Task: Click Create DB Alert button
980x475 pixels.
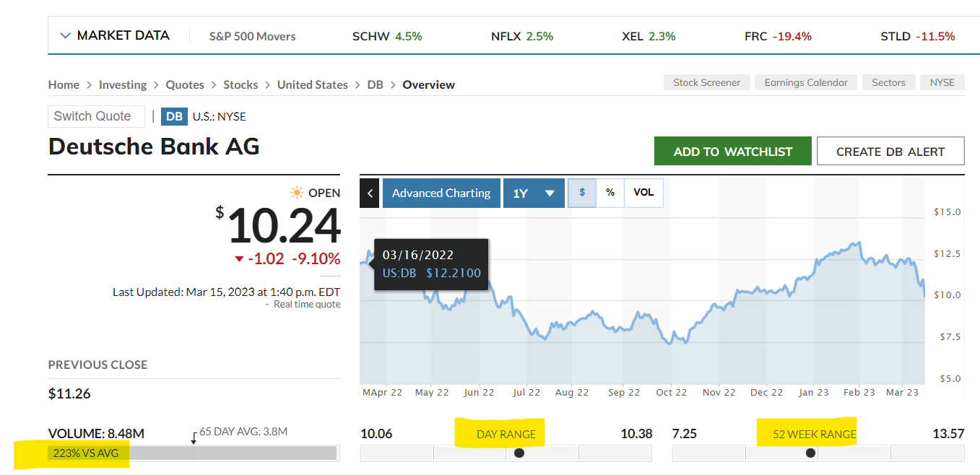Action: tap(890, 152)
